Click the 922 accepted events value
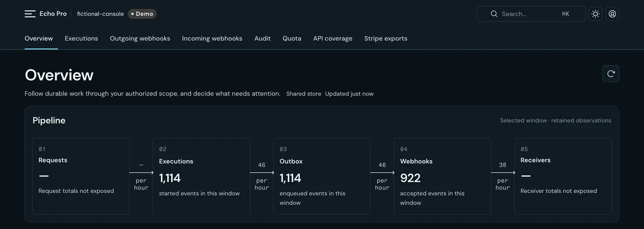This screenshot has height=229, width=644. point(410,178)
